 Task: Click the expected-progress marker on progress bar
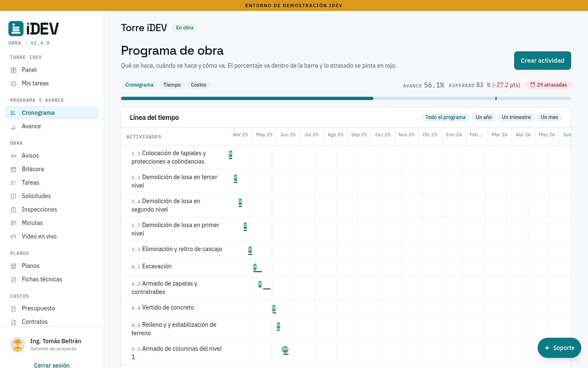[x=496, y=98]
